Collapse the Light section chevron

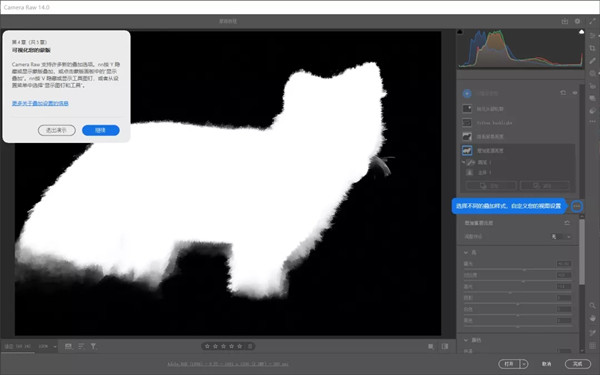tap(466, 253)
